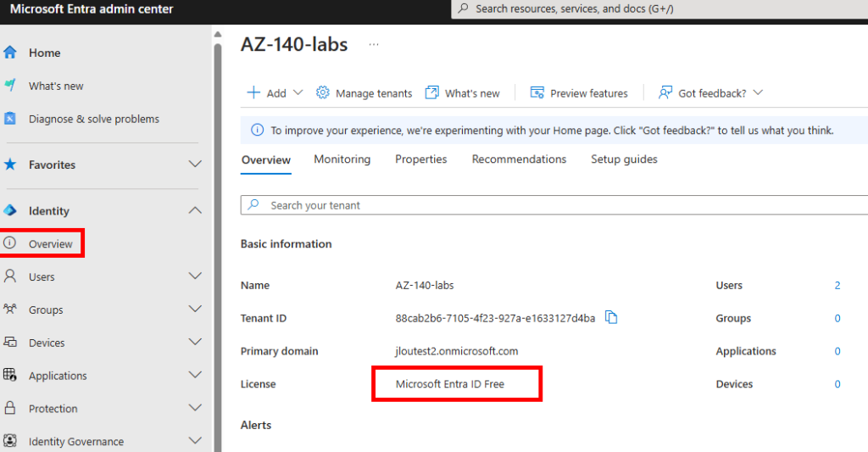Click the Manage tenants gear icon
868x452 pixels.
pyautogui.click(x=323, y=92)
